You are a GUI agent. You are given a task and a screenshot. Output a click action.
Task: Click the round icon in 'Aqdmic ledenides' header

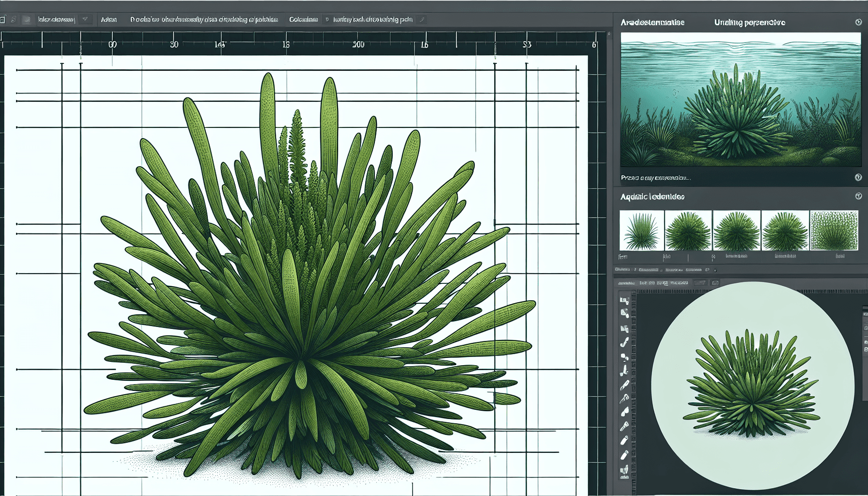(x=858, y=196)
